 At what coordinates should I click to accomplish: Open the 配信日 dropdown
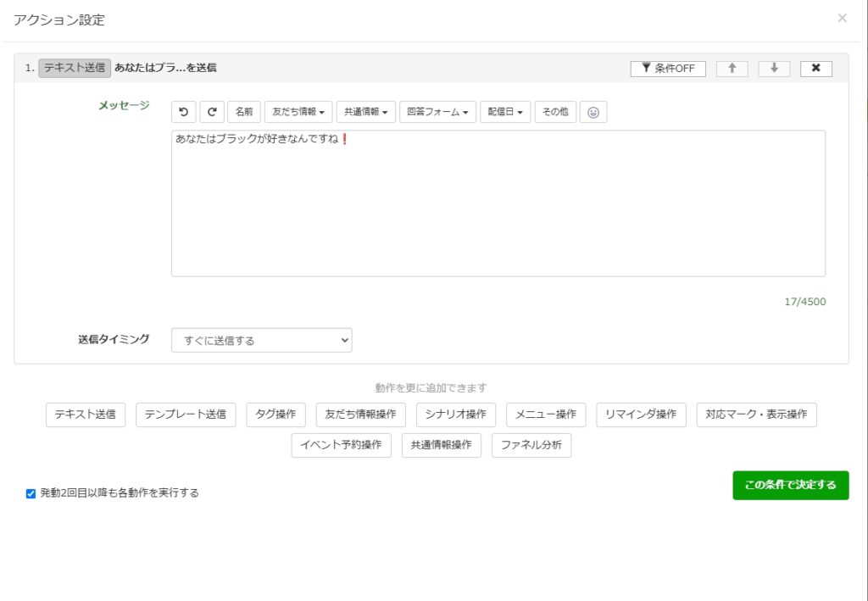[505, 112]
